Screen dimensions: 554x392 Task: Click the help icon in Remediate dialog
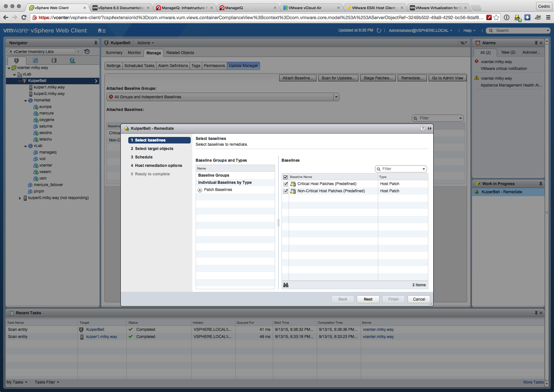click(x=422, y=128)
